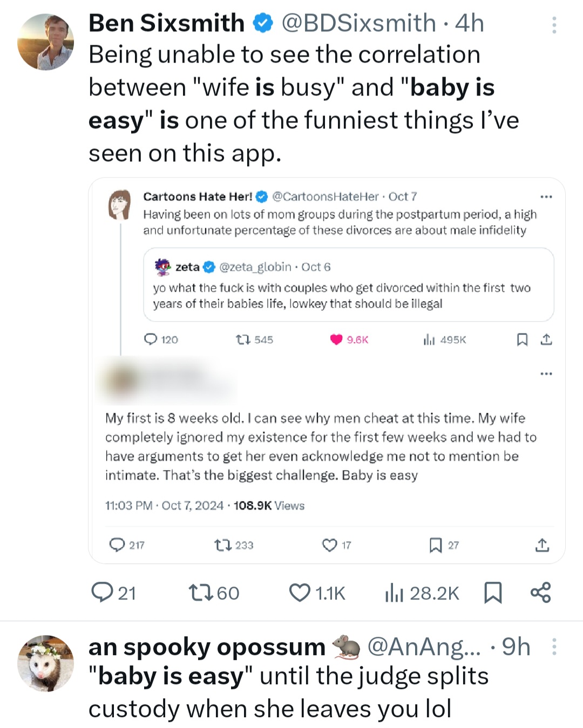Share Ben Sixsmith's tweet
Screen dimensions: 583x728
(x=540, y=593)
